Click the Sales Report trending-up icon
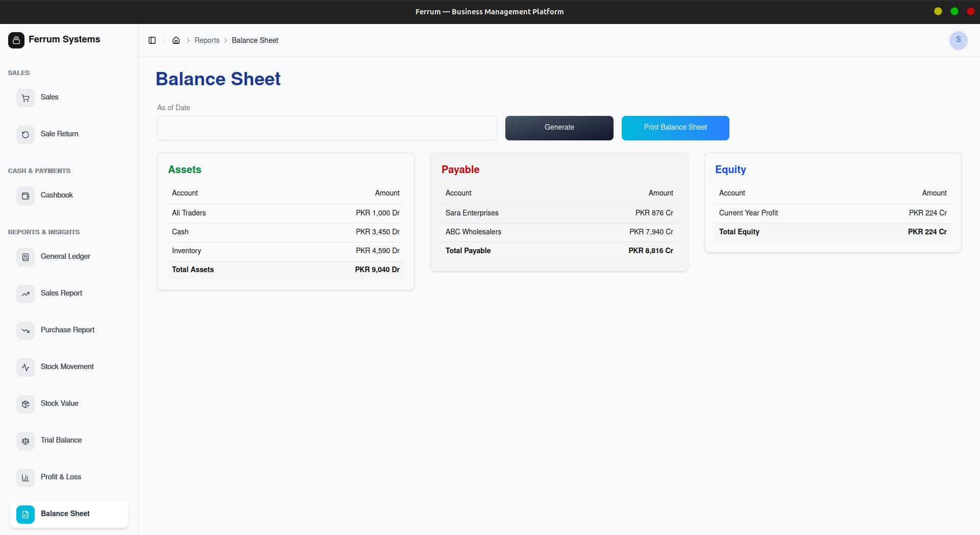 (26, 294)
